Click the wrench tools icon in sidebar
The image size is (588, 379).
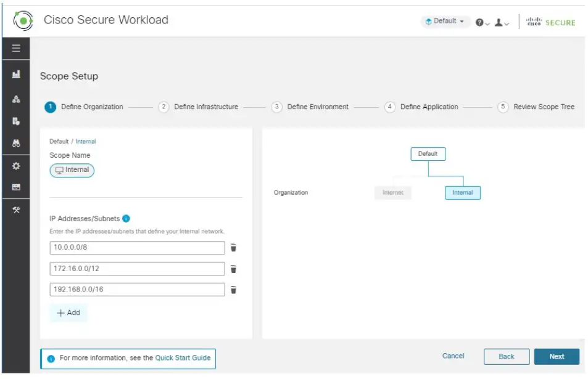[16, 210]
